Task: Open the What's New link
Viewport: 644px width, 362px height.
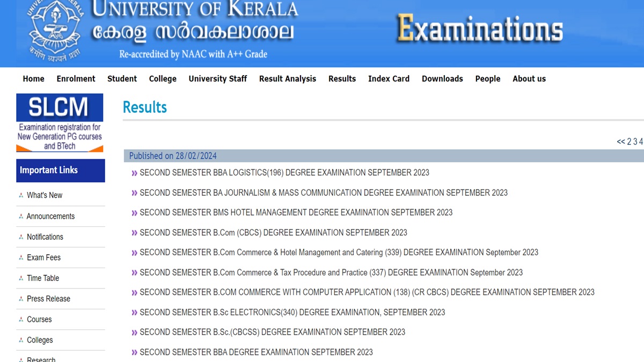Action: coord(45,195)
